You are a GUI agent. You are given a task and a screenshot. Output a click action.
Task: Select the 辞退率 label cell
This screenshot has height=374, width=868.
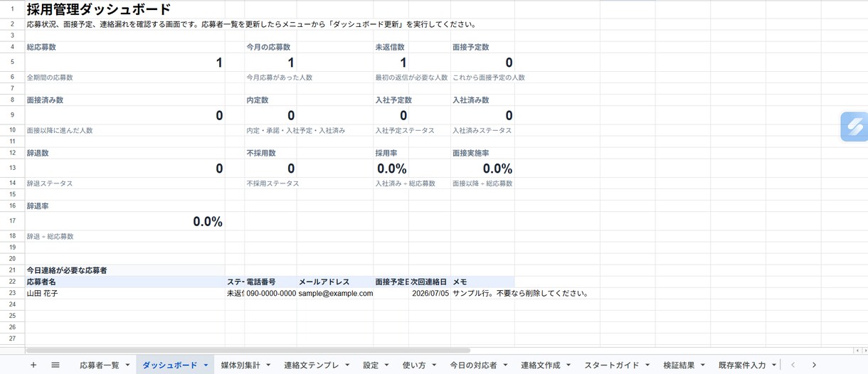coord(125,206)
